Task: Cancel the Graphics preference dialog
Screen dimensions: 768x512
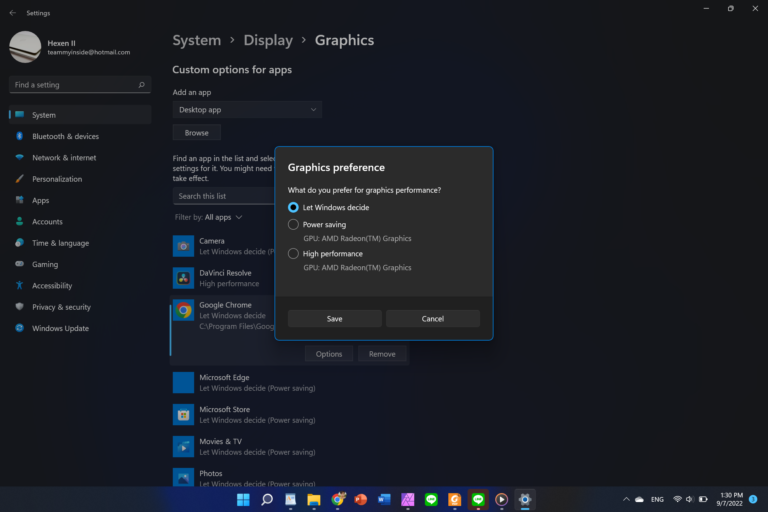Action: tap(432, 319)
